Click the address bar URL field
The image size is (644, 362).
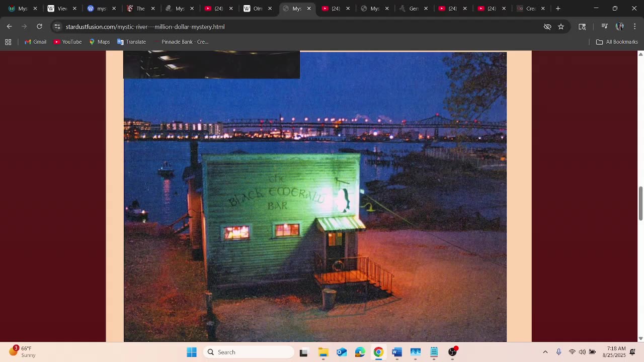(302, 27)
